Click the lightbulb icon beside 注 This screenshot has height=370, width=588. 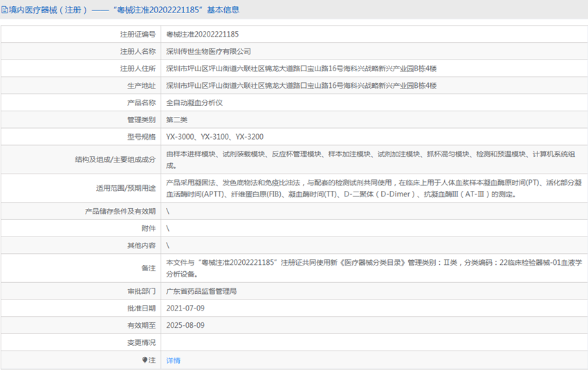click(x=145, y=360)
